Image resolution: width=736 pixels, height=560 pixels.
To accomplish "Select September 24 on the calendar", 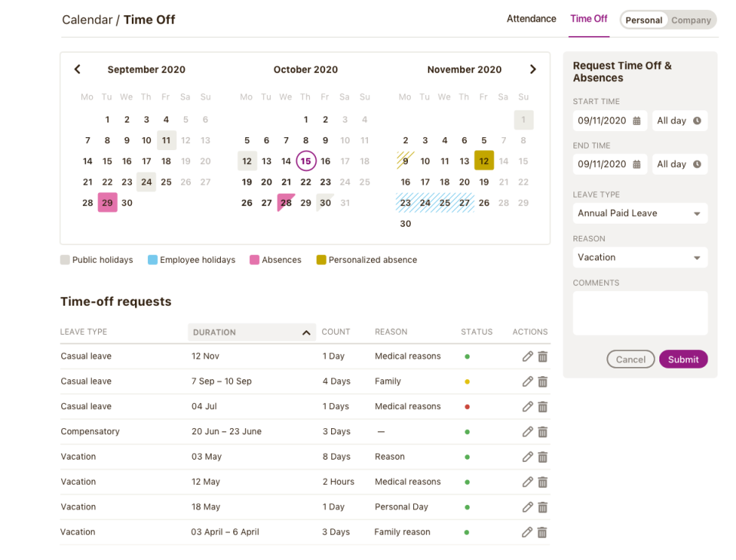I will pyautogui.click(x=146, y=182).
